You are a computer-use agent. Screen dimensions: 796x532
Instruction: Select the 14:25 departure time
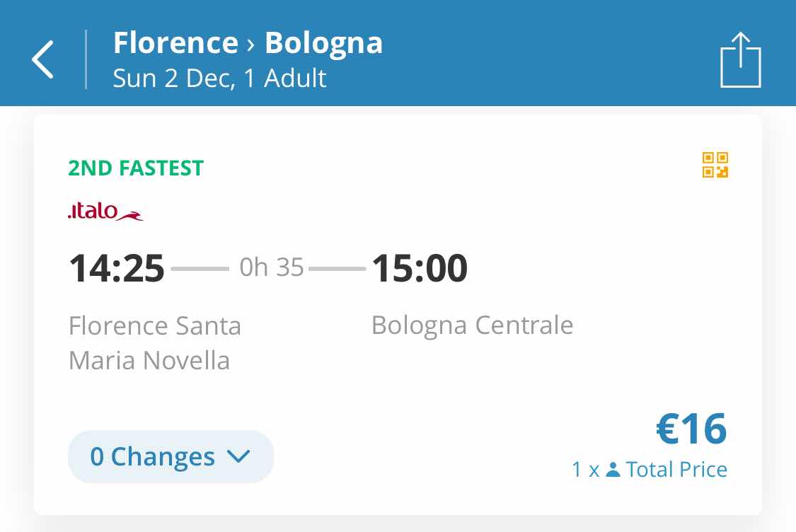pyautogui.click(x=117, y=268)
